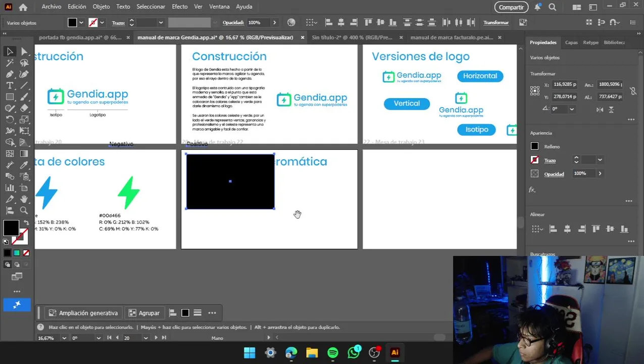The image size is (644, 364).
Task: Enable Draw Behind mode
Action: tap(17, 264)
